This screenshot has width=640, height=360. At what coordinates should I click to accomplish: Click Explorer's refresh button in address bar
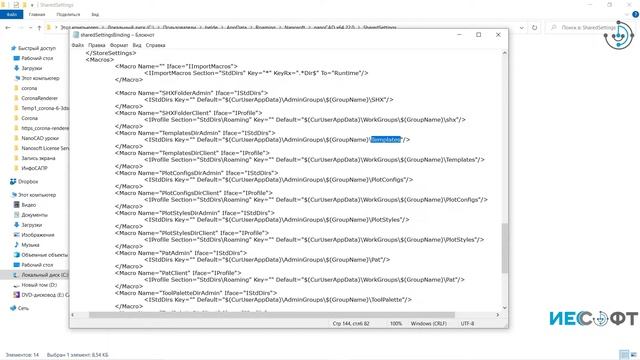tap(534, 28)
